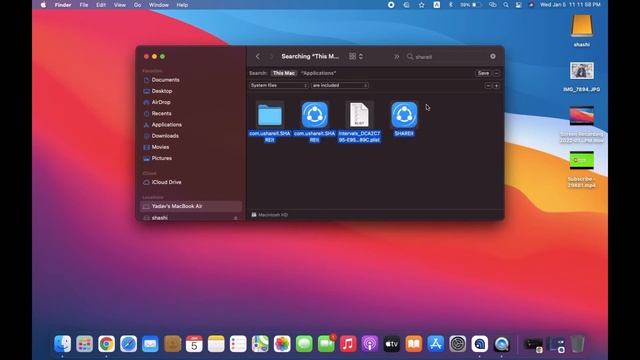
Task: Open Spotlight search in the menu bar
Action: tap(506, 5)
